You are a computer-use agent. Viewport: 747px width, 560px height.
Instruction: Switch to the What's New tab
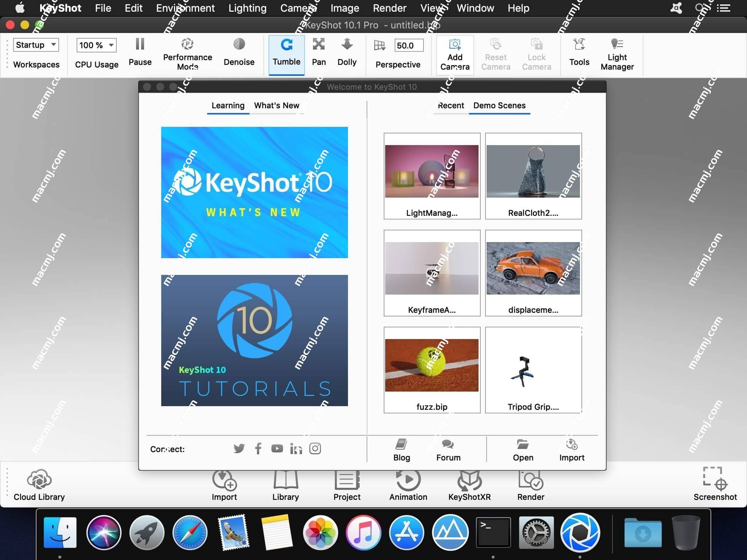click(x=277, y=105)
